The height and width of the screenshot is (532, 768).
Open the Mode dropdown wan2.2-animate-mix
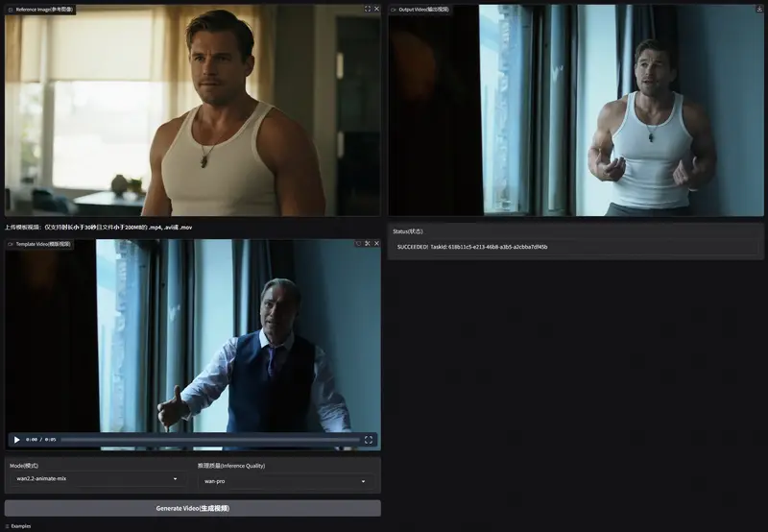point(97,478)
